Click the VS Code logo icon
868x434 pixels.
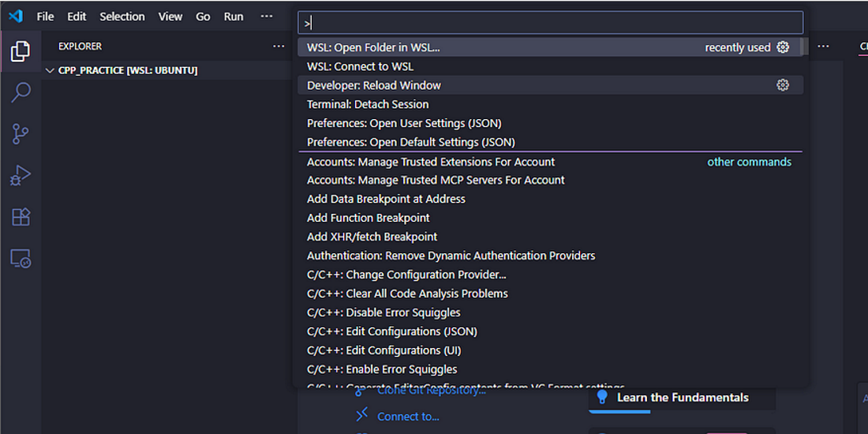(16, 16)
